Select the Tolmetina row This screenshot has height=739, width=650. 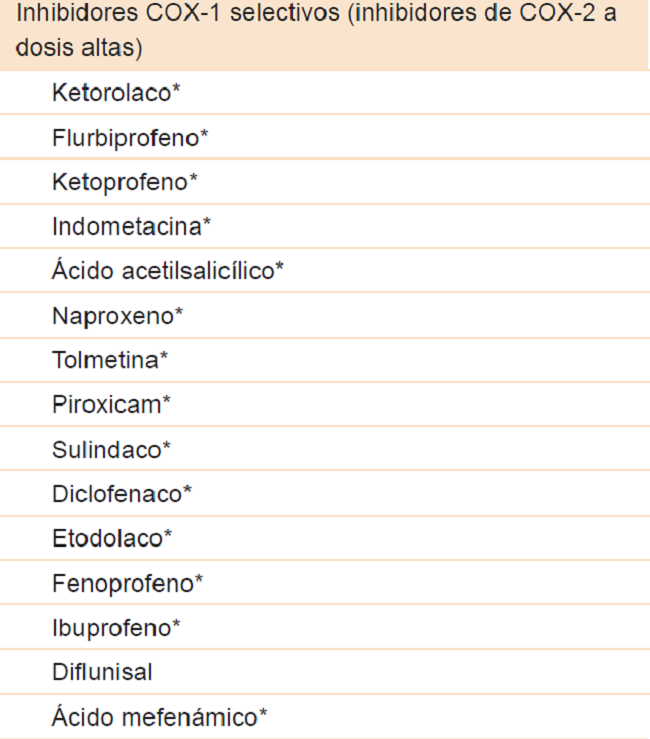[106, 360]
